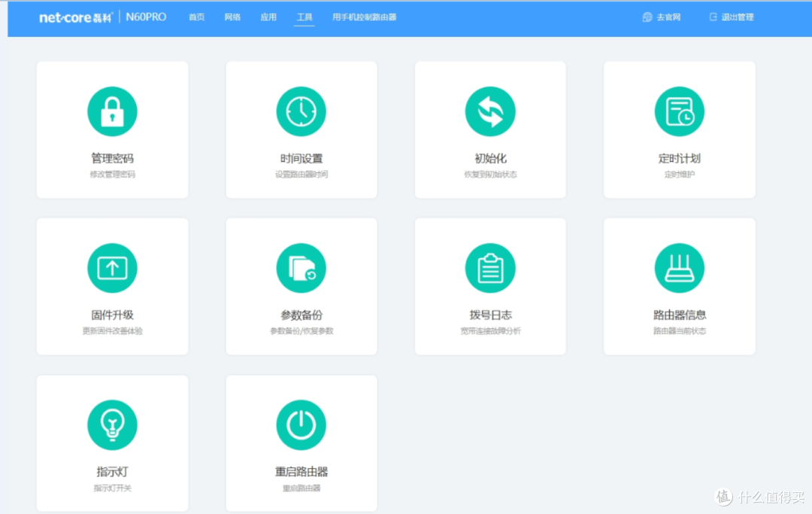Click the N60PRO model name

pyautogui.click(x=146, y=17)
